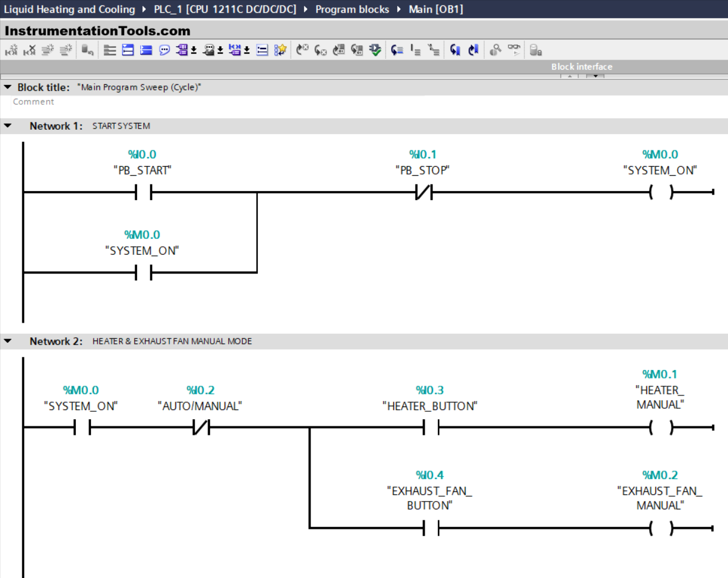728x578 pixels.
Task: Go to next error icon
Action: [x=321, y=50]
